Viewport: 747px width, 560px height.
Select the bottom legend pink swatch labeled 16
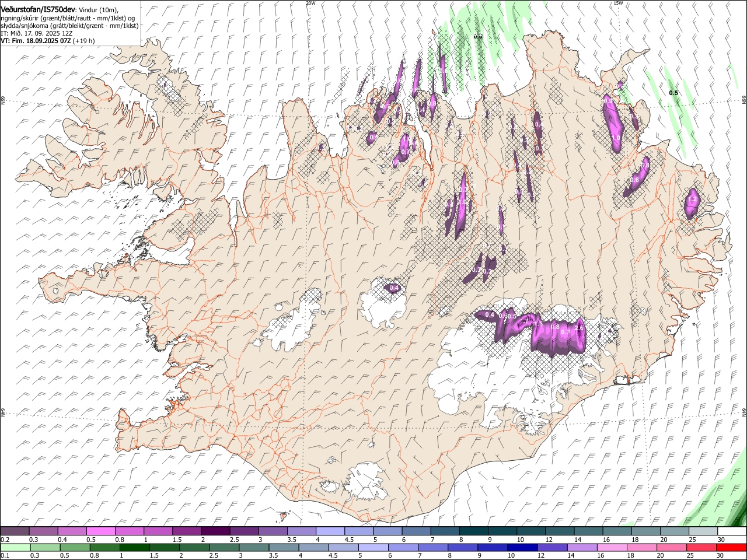tap(612, 548)
